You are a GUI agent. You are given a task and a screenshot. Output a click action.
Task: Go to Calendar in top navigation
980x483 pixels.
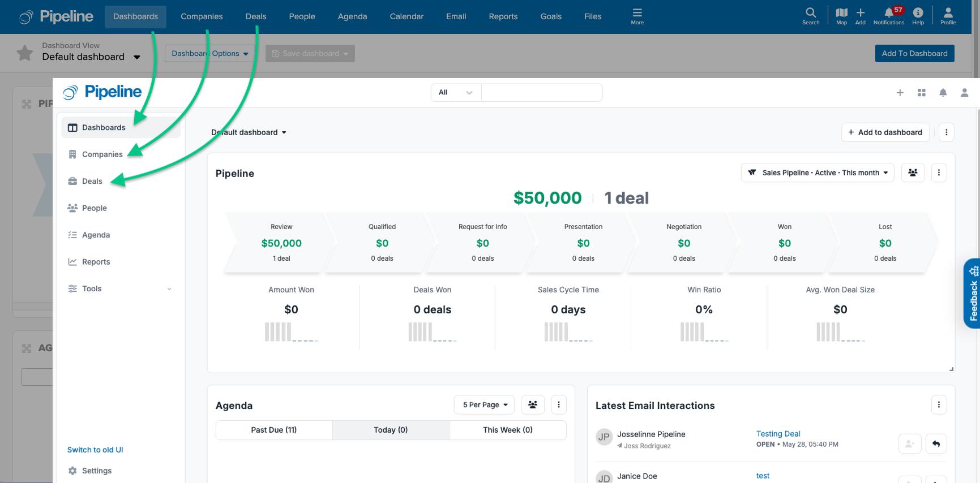point(406,16)
